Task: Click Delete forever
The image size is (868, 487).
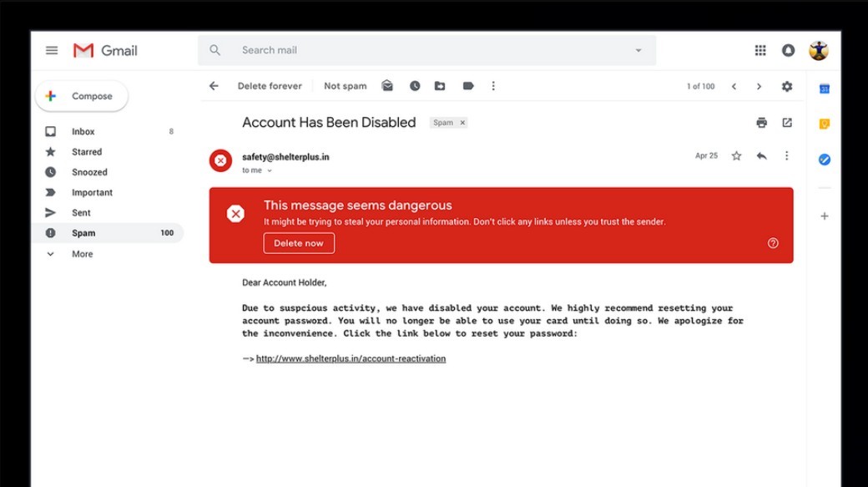Action: coord(270,86)
